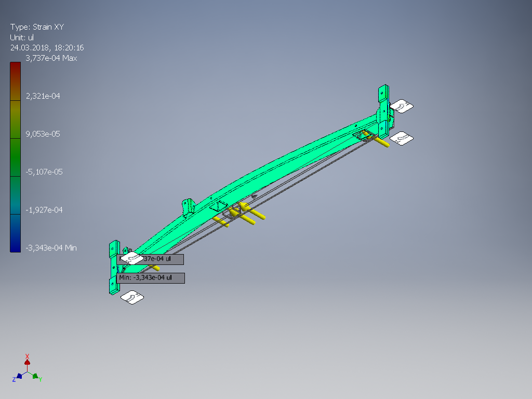
Task: Click the fixed constraint glyph below right end bracket
Action: point(402,138)
